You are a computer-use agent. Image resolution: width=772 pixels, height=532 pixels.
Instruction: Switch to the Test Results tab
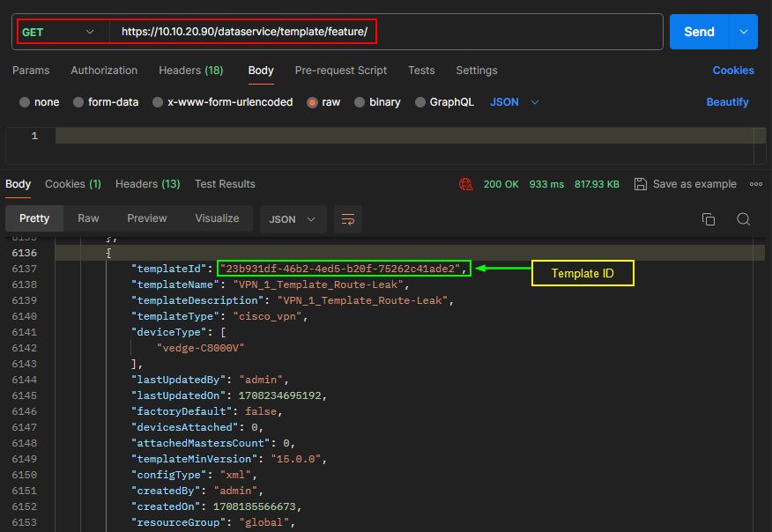(225, 184)
